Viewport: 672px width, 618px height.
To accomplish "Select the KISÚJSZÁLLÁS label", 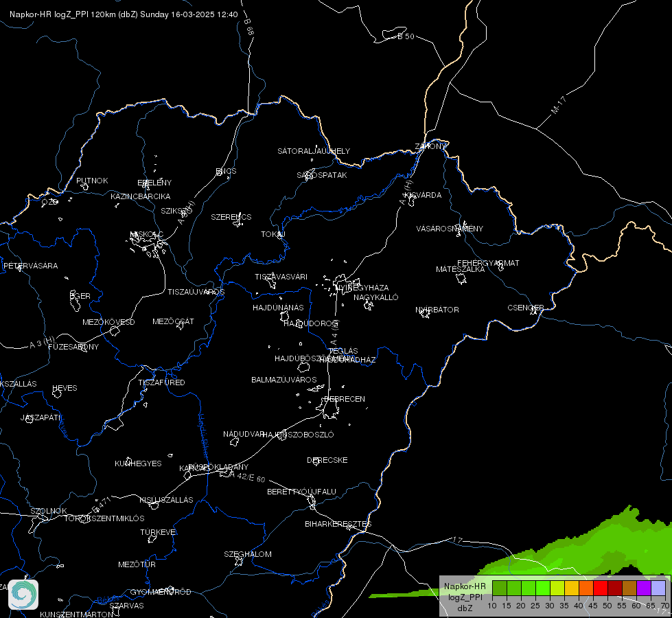I will click(166, 500).
